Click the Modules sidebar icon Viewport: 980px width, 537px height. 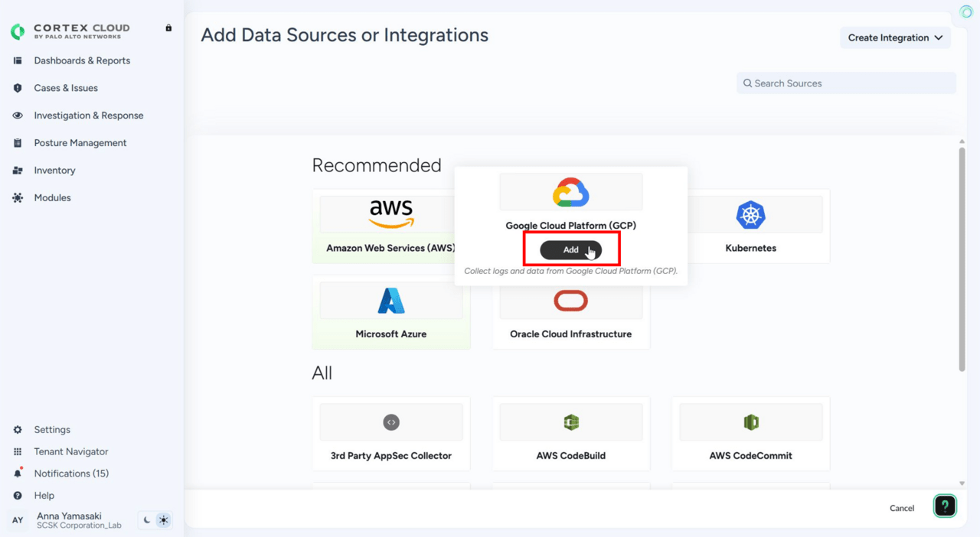(18, 198)
